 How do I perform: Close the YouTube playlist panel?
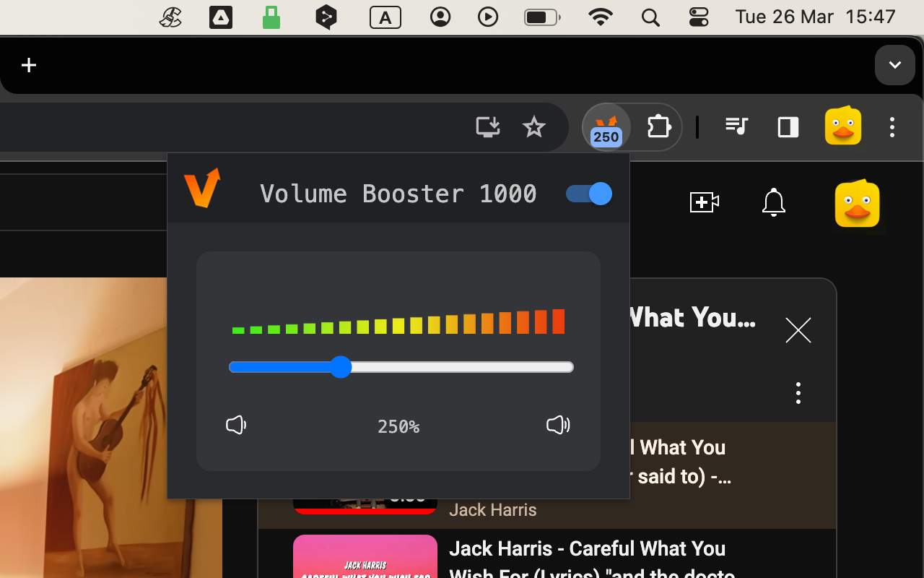(x=798, y=330)
